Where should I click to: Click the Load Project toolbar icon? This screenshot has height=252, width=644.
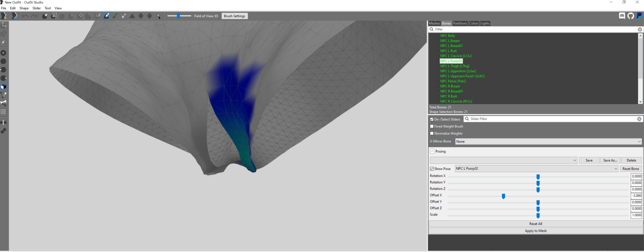click(x=14, y=16)
